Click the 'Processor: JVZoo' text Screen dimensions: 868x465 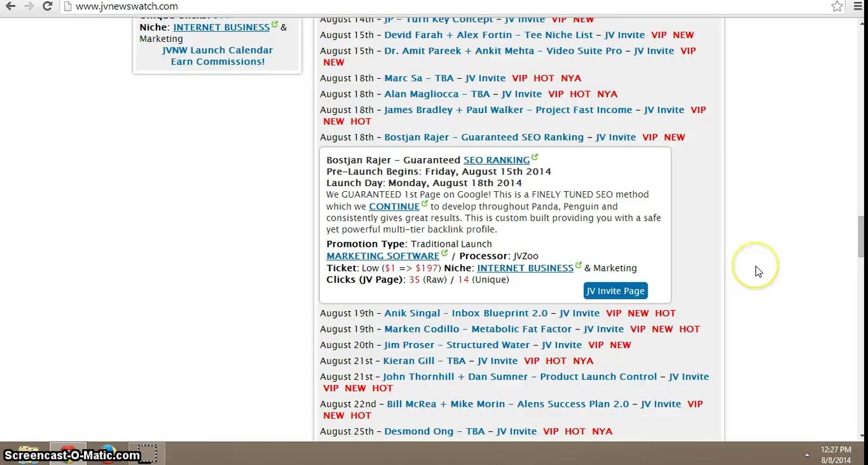[x=499, y=256]
